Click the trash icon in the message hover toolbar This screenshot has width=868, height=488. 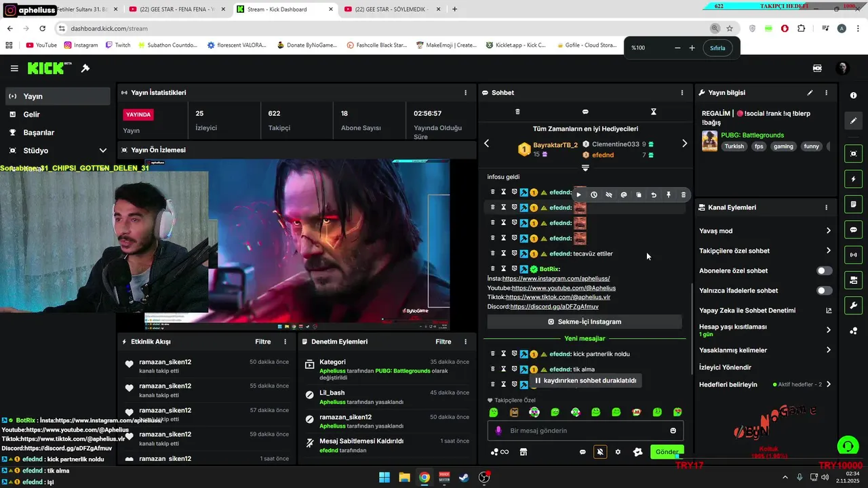pos(684,195)
